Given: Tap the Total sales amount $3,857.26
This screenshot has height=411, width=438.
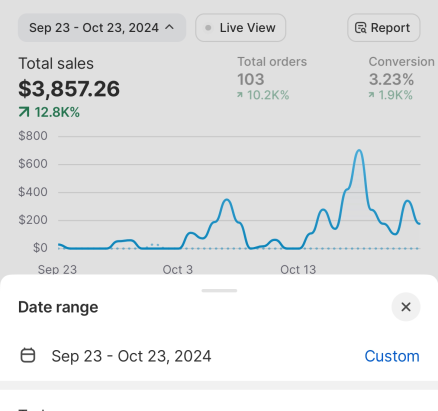Looking at the screenshot, I should click(x=69, y=89).
